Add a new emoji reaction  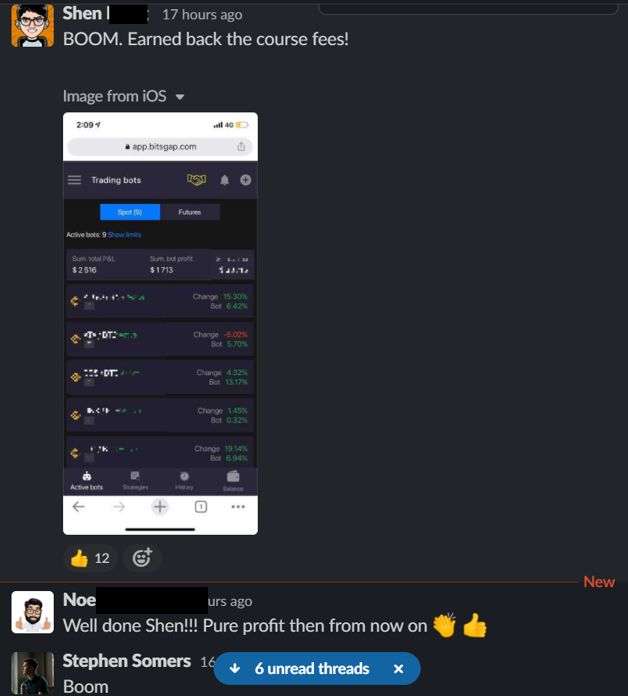pyautogui.click(x=142, y=558)
